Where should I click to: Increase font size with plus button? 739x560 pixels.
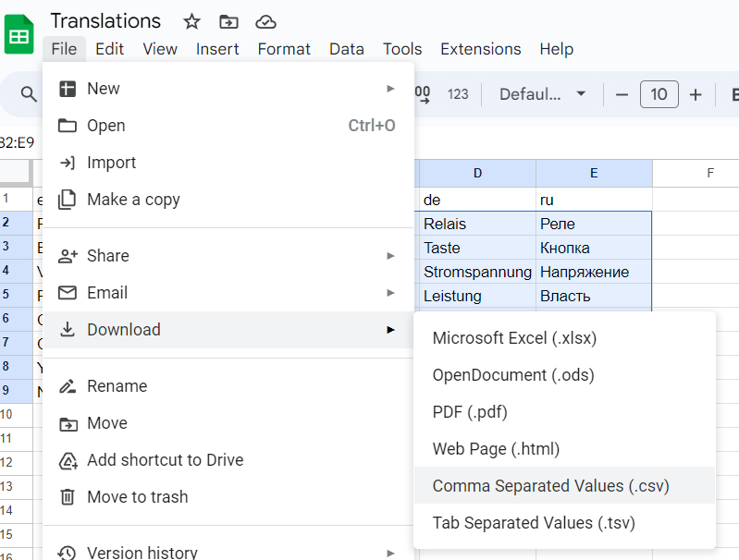pyautogui.click(x=696, y=94)
